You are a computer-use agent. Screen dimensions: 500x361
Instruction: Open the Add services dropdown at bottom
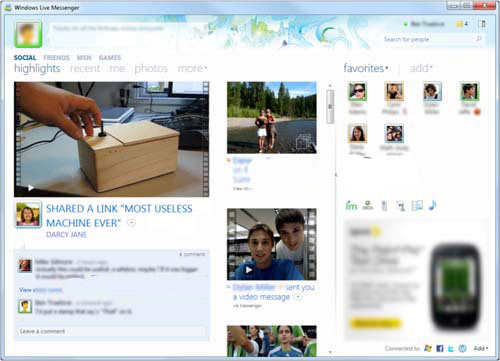(x=481, y=348)
